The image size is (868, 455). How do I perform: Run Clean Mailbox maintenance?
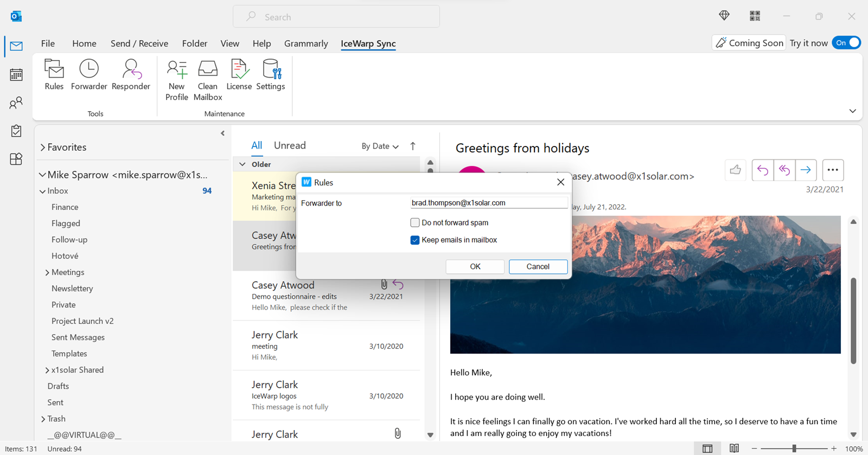[x=208, y=80]
